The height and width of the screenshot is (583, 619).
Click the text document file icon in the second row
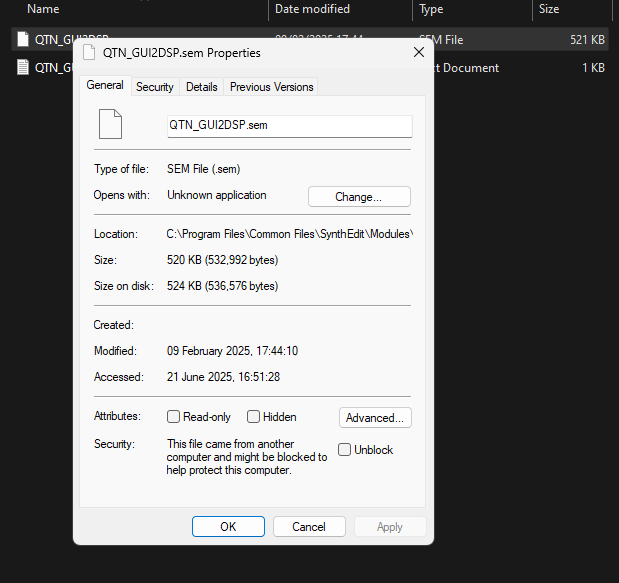coord(22,68)
